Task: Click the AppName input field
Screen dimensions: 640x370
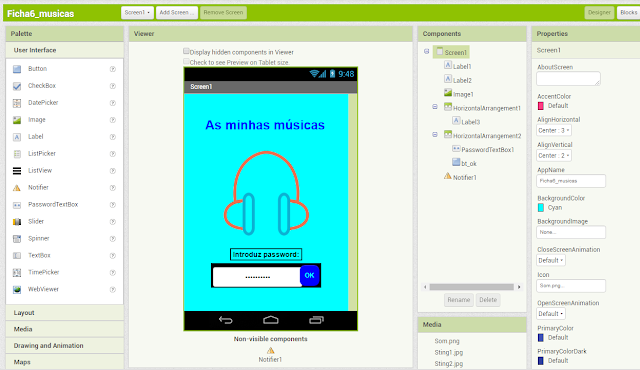Action: 571,181
